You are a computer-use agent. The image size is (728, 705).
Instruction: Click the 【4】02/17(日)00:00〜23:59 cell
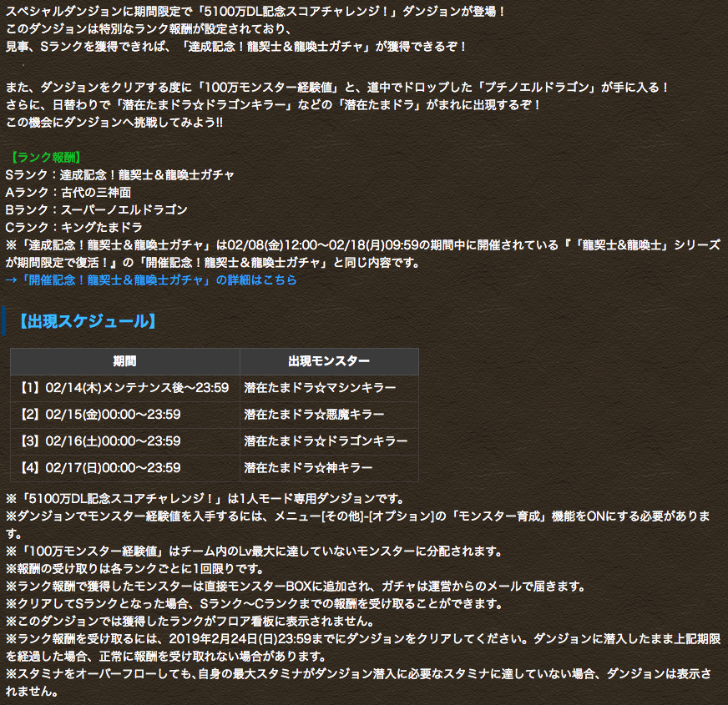click(x=125, y=468)
